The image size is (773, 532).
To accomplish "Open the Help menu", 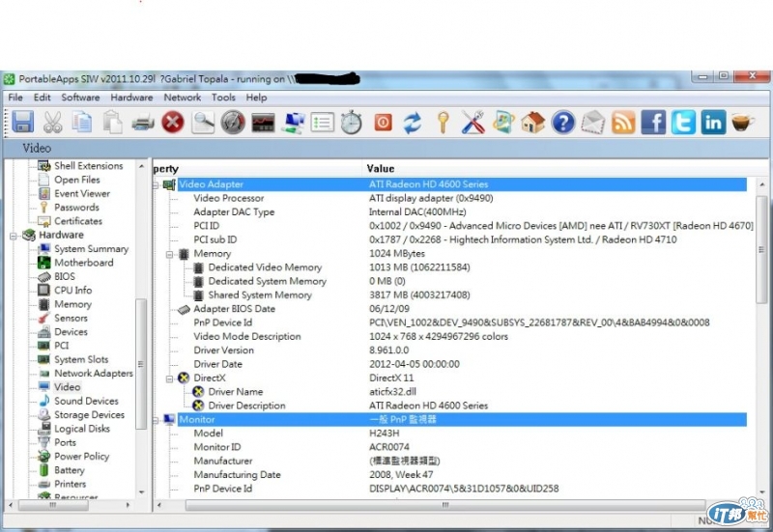I will [x=256, y=98].
